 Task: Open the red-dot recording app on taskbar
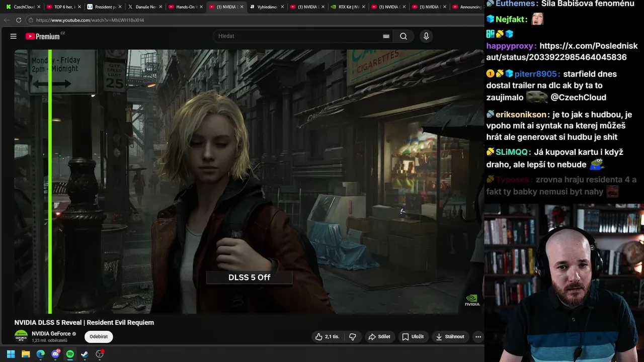click(x=100, y=354)
